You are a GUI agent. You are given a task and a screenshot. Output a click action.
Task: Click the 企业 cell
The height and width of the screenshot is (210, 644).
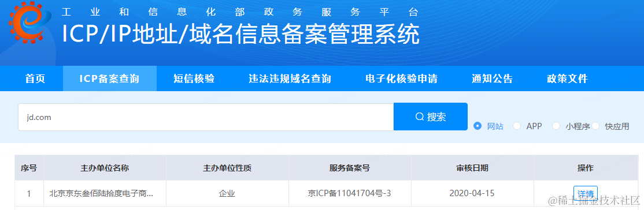[227, 193]
